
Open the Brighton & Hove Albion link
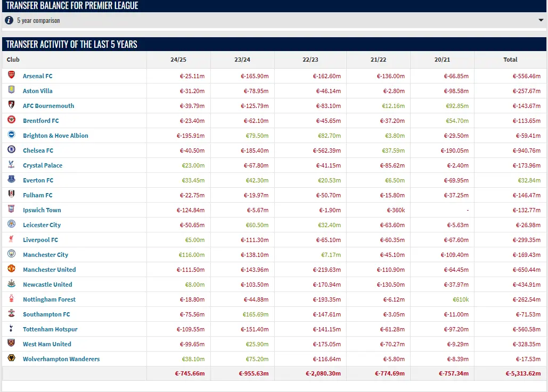click(55, 136)
